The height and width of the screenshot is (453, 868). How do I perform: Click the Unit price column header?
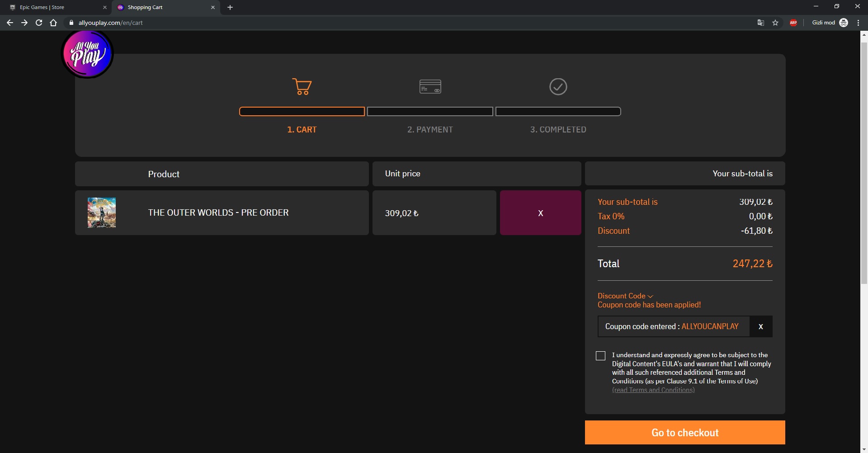click(477, 174)
